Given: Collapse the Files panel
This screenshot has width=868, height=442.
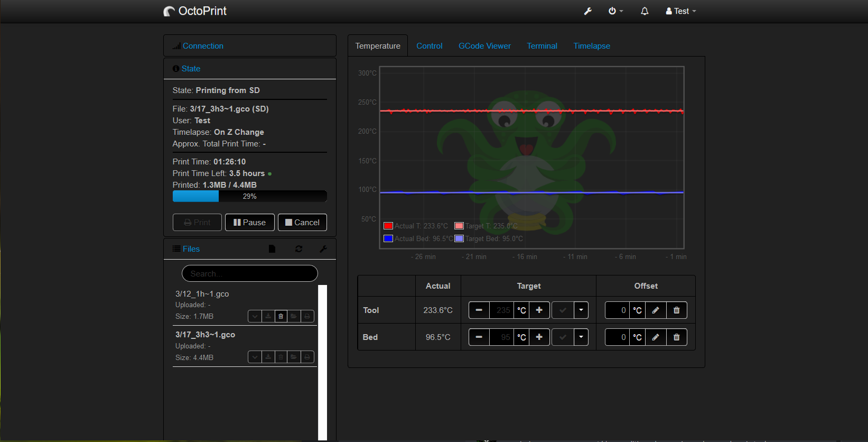Looking at the screenshot, I should click(x=191, y=249).
